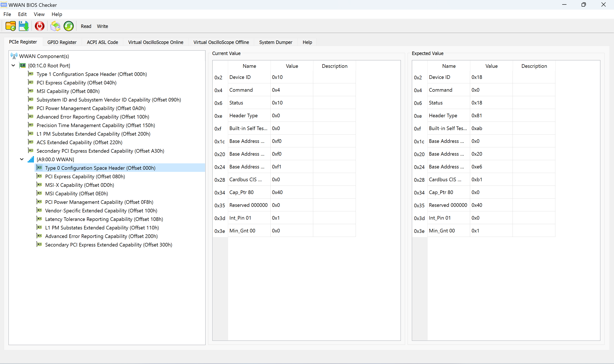614x364 pixels.
Task: Click the open folder toolbar icon
Action: (x=10, y=26)
